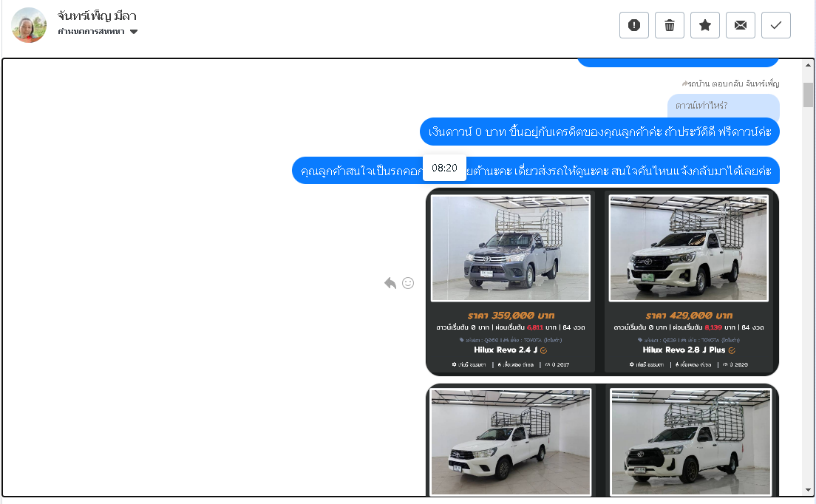The image size is (816, 504).
Task: Select the คุณลูกค้าสนใจเป็นรถคอก message bubble
Action: [x=535, y=171]
